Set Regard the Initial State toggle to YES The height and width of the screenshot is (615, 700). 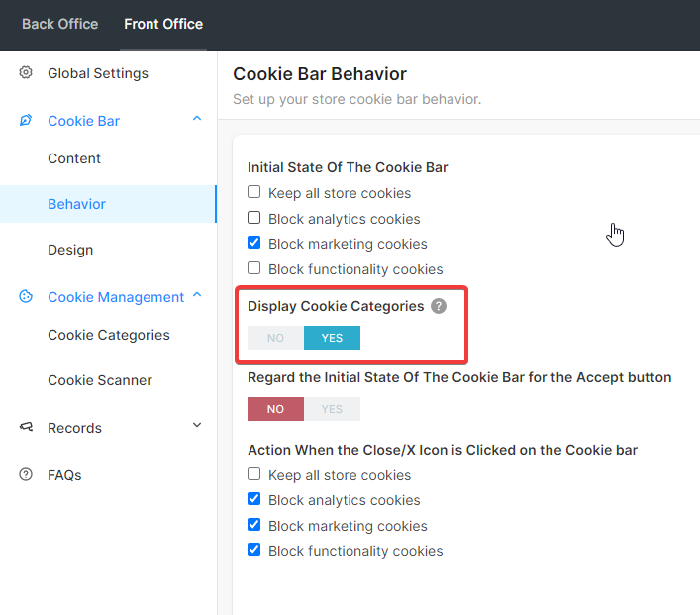coord(332,409)
